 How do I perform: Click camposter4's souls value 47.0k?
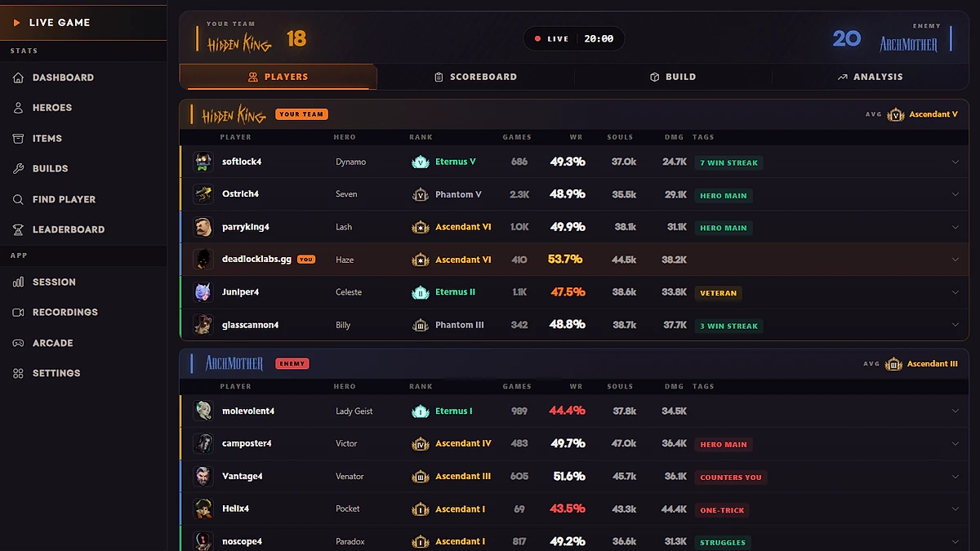tap(624, 443)
